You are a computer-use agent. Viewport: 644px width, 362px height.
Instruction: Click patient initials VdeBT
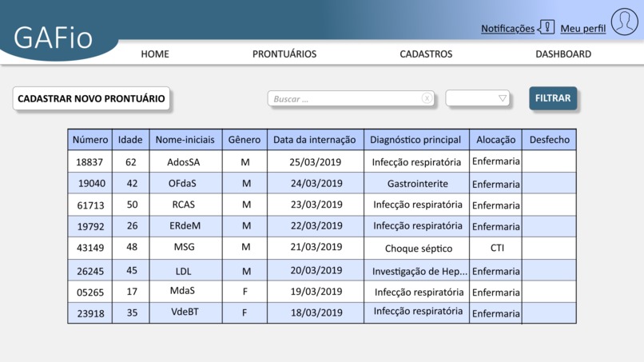(185, 312)
